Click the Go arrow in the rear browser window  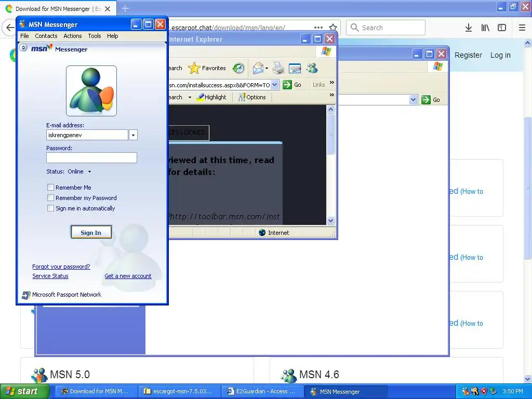(426, 100)
